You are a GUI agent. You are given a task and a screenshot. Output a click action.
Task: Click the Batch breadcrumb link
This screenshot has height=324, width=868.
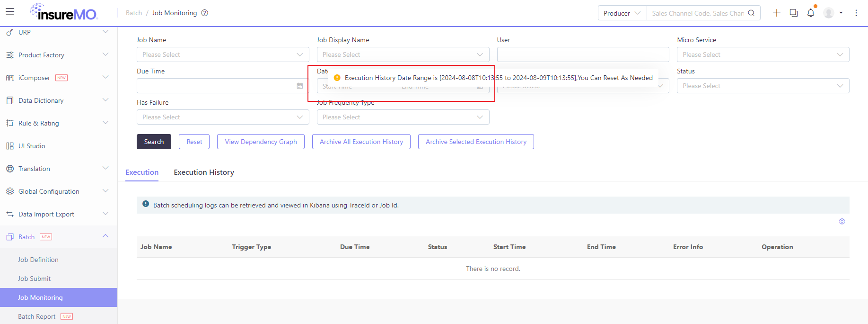134,13
